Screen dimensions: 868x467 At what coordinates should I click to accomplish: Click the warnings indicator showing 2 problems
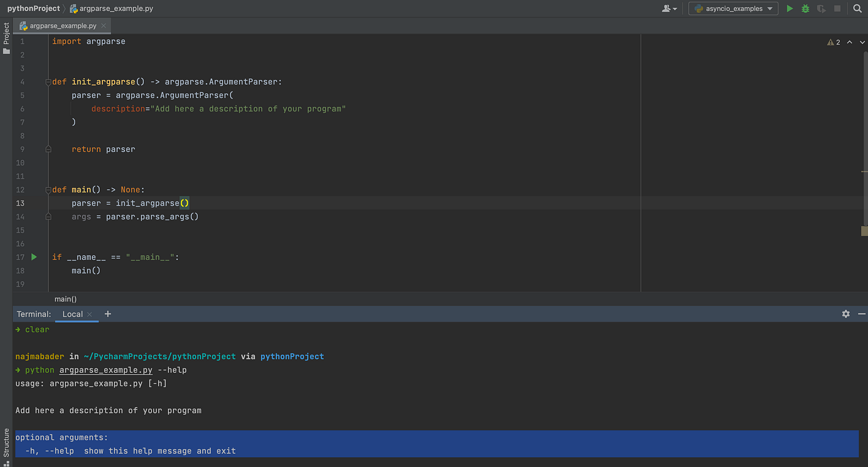833,42
